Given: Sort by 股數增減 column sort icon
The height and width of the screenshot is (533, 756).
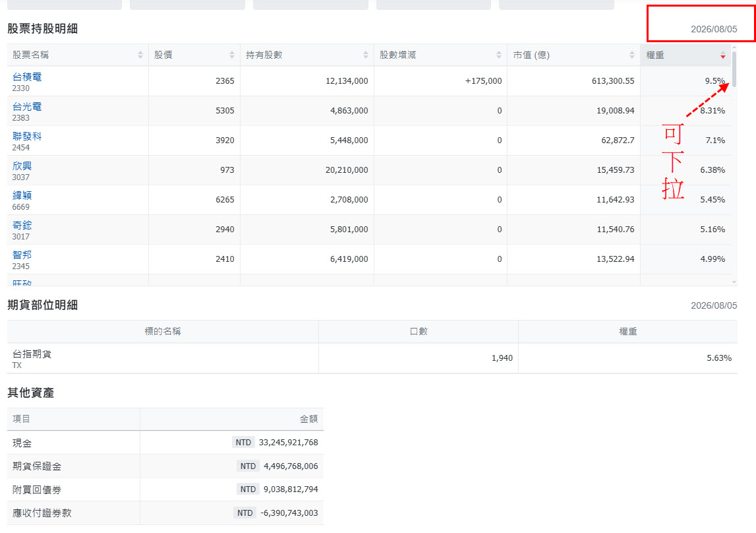Looking at the screenshot, I should pos(498,55).
